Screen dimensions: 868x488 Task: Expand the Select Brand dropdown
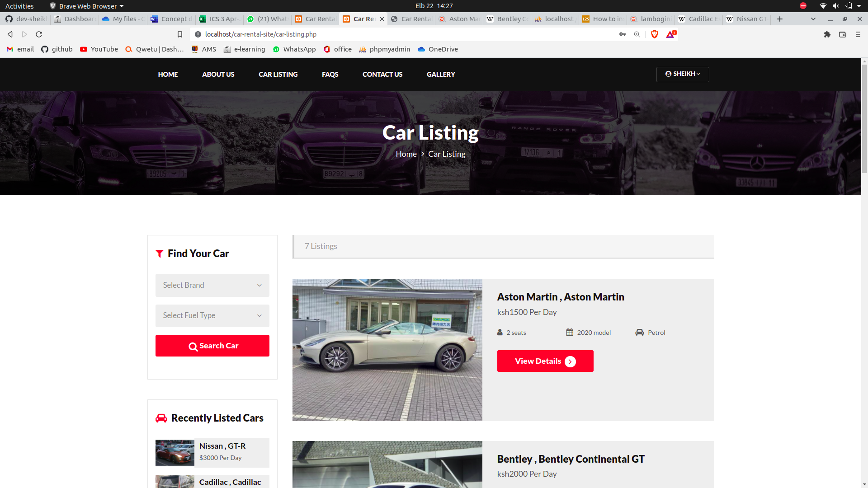[x=212, y=285]
